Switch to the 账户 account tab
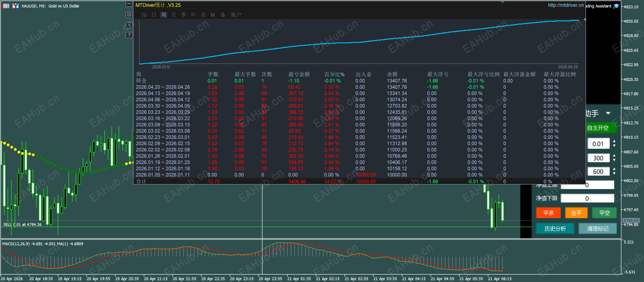The height and width of the screenshot is (282, 644). [236, 15]
